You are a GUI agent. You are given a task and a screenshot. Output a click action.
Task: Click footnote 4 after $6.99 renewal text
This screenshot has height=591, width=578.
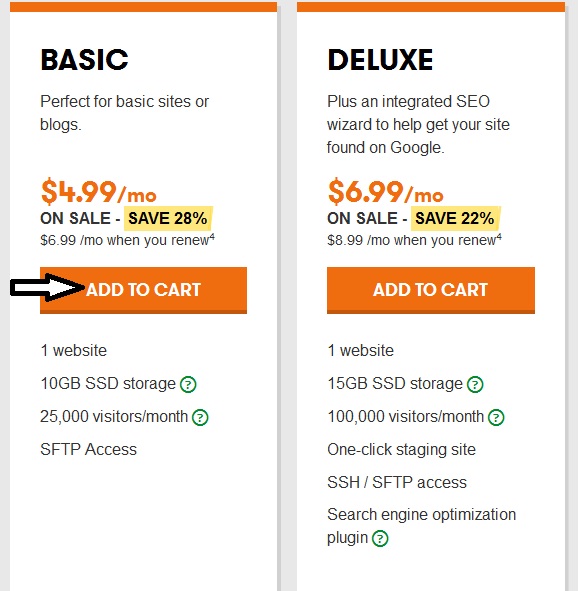click(212, 236)
